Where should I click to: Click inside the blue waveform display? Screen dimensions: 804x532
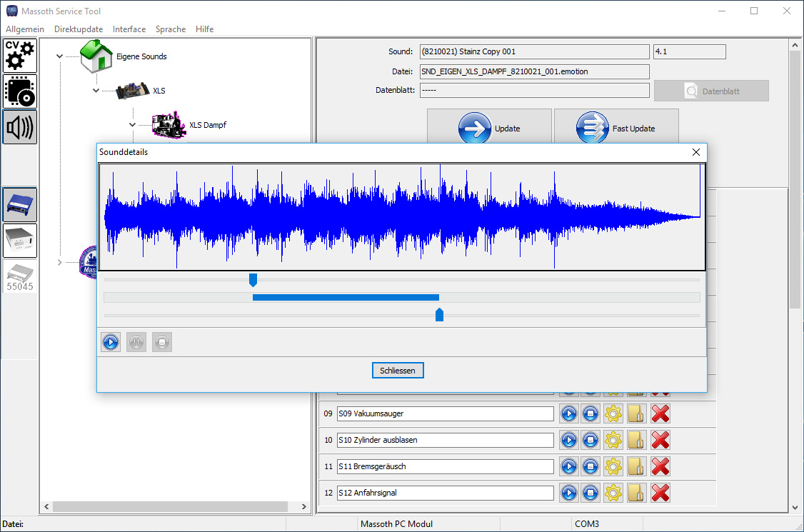tap(402, 217)
